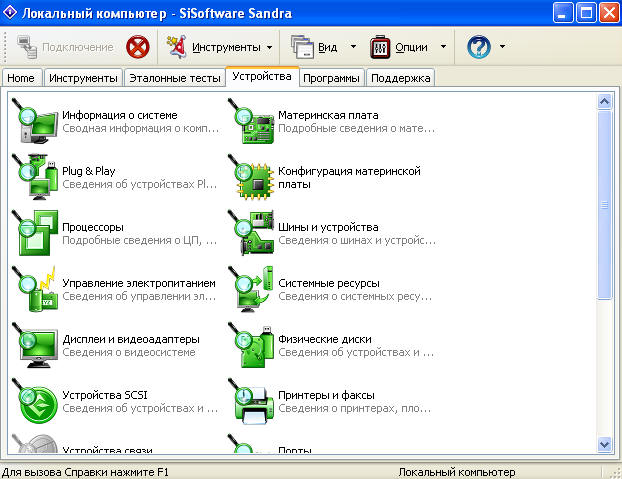The image size is (622, 479).
Task: Expand the help button dropdown arrow
Action: 502,46
